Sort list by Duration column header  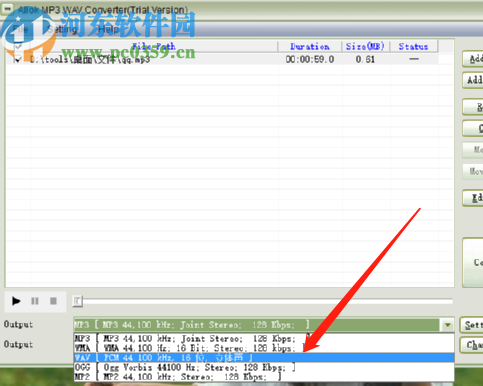(x=310, y=46)
